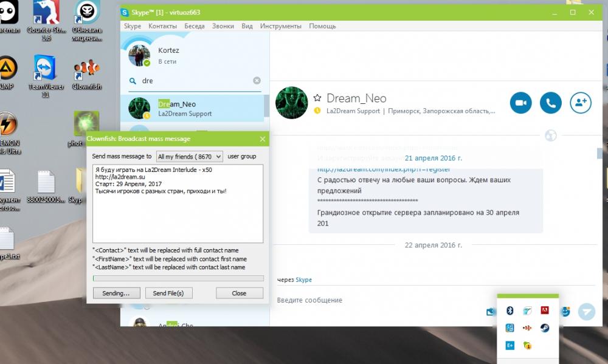
Task: Clear the contact search field
Action: coord(257,80)
